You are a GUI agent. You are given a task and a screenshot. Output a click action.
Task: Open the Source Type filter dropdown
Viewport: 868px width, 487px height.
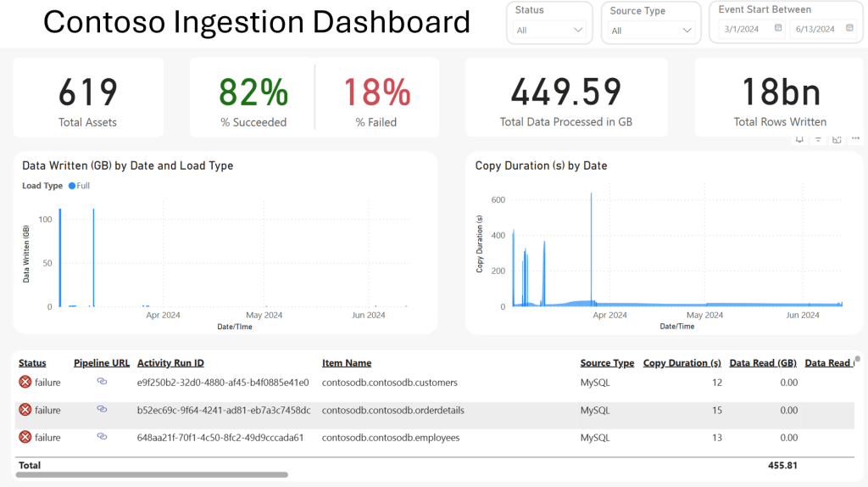click(651, 31)
